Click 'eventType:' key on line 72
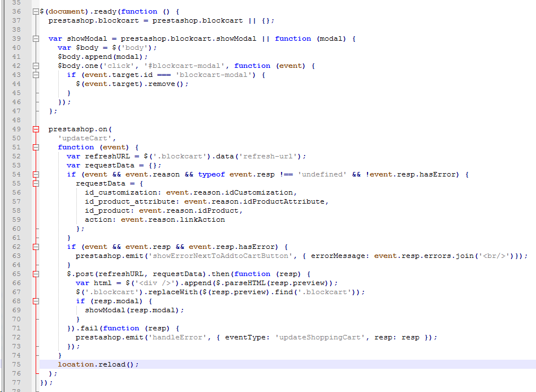Viewport: 536px width, 392px height. tap(248, 337)
